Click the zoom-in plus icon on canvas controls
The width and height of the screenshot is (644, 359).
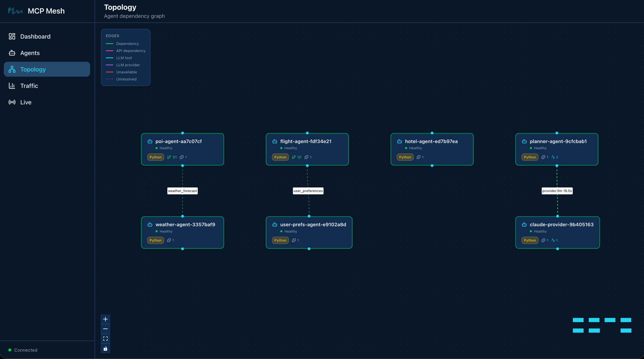[105, 319]
